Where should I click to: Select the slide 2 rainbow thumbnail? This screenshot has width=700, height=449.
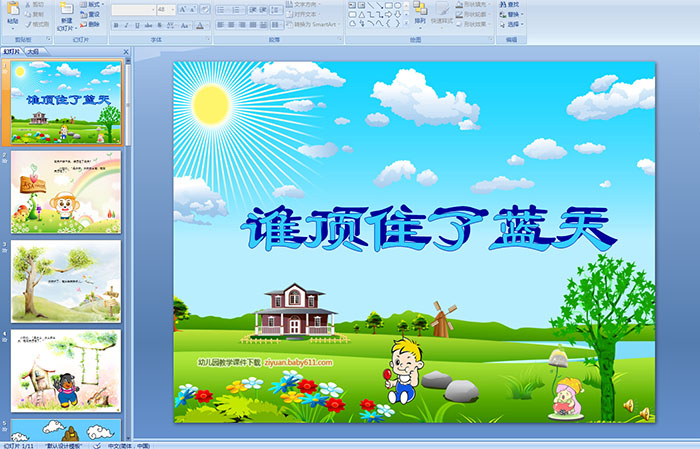[x=66, y=192]
